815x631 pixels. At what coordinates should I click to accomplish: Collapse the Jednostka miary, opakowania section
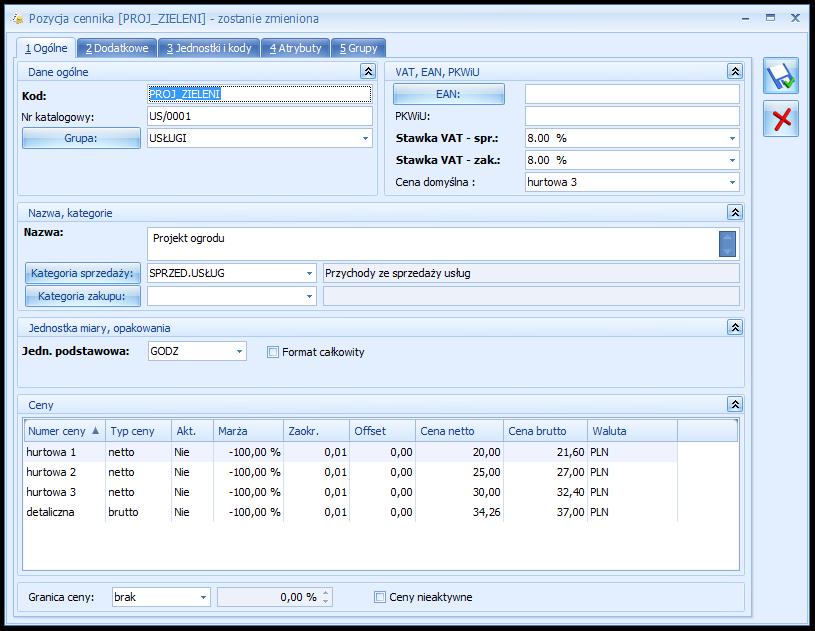click(735, 327)
